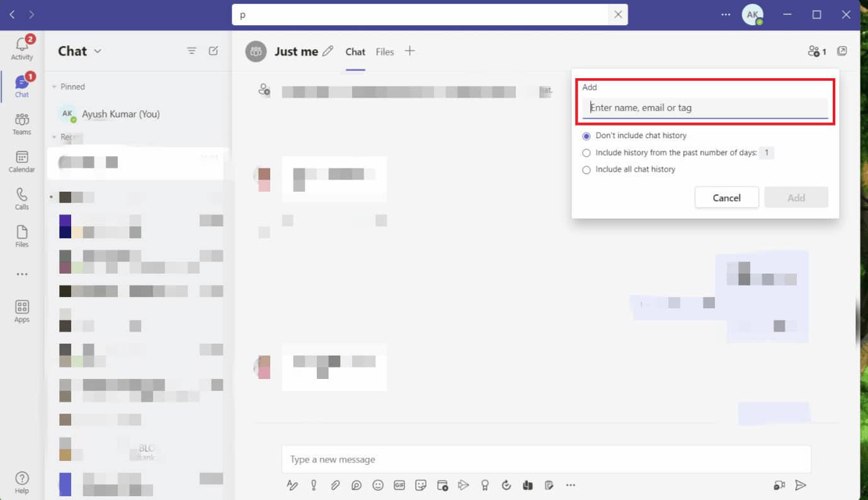Image resolution: width=868 pixels, height=500 pixels.
Task: Select Don't include chat history
Action: click(586, 136)
